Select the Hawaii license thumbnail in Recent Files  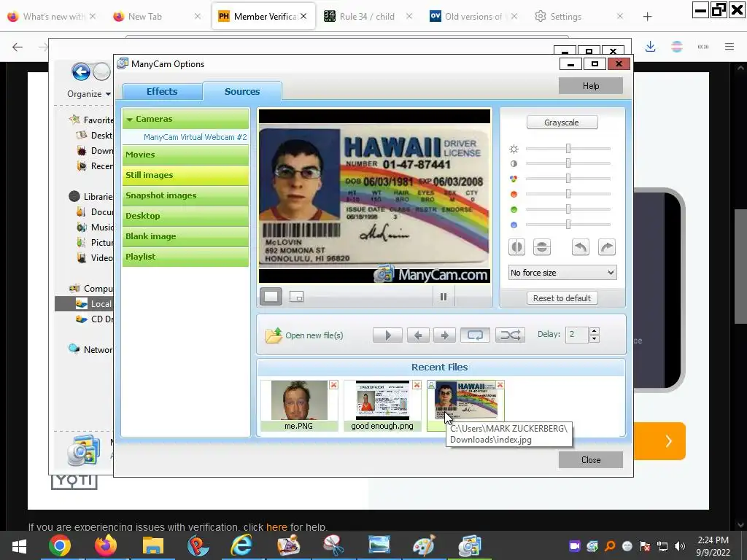pyautogui.click(x=465, y=399)
